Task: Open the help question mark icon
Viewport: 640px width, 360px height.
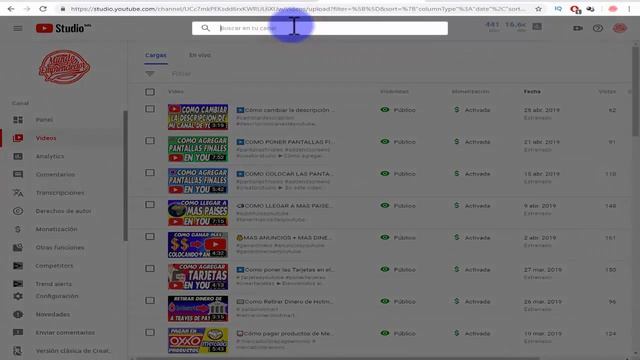Action: pyautogui.click(x=598, y=28)
